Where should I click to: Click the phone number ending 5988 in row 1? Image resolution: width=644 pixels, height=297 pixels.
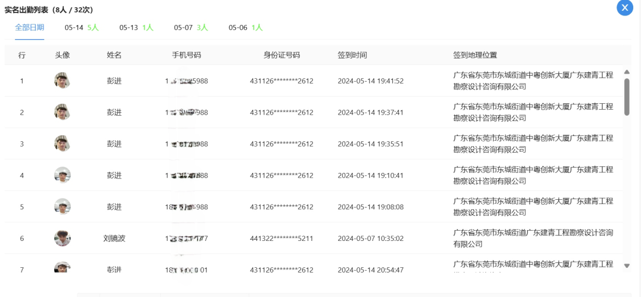click(x=187, y=81)
